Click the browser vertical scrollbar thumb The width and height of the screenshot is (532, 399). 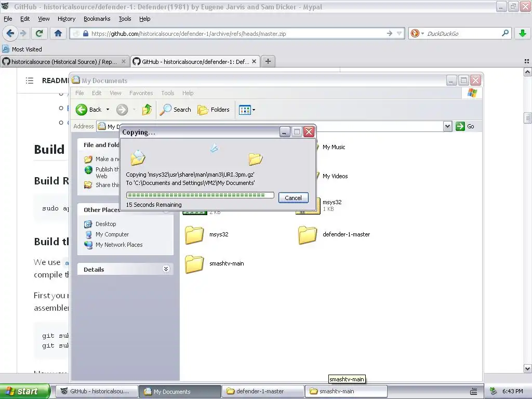click(527, 118)
